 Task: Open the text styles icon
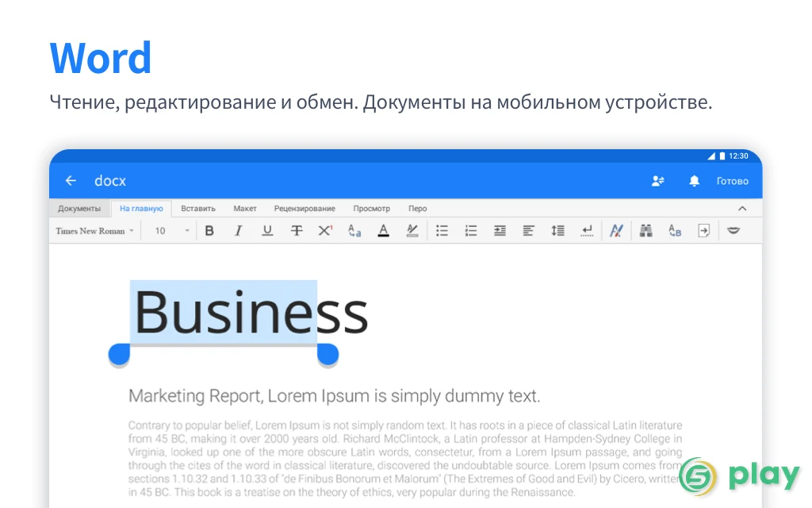[616, 231]
